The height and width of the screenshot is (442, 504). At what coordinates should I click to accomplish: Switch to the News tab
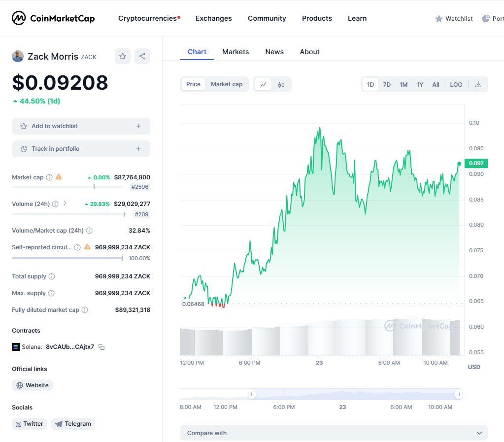click(x=274, y=52)
